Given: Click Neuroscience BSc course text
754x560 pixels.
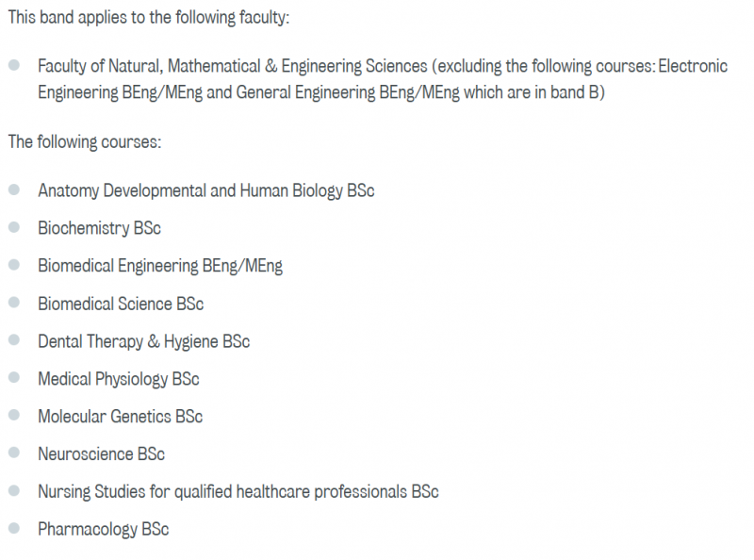Looking at the screenshot, I should click(102, 454).
